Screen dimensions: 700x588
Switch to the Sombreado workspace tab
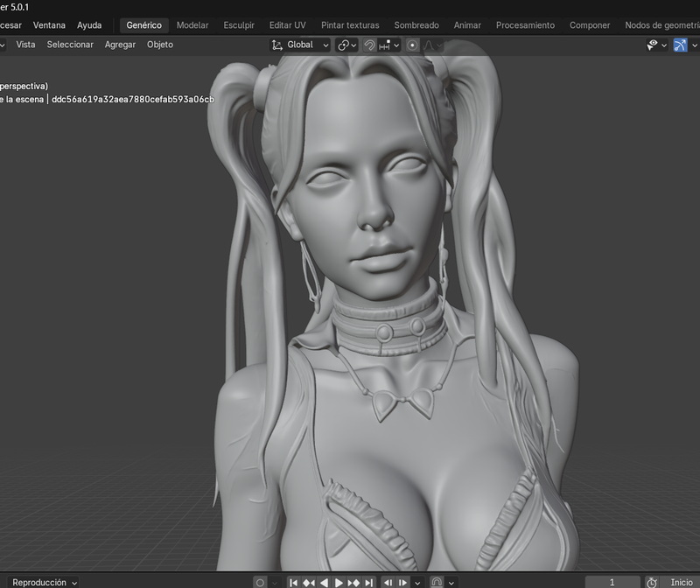point(416,25)
